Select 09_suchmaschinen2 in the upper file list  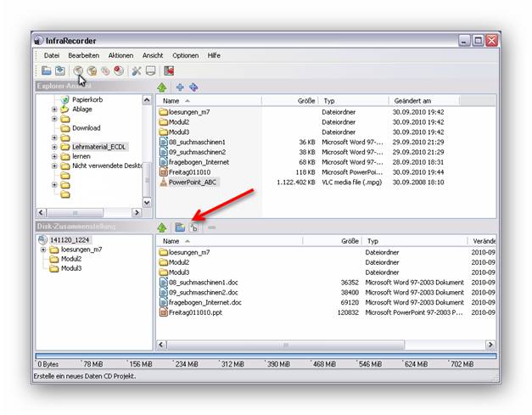pyautogui.click(x=197, y=152)
